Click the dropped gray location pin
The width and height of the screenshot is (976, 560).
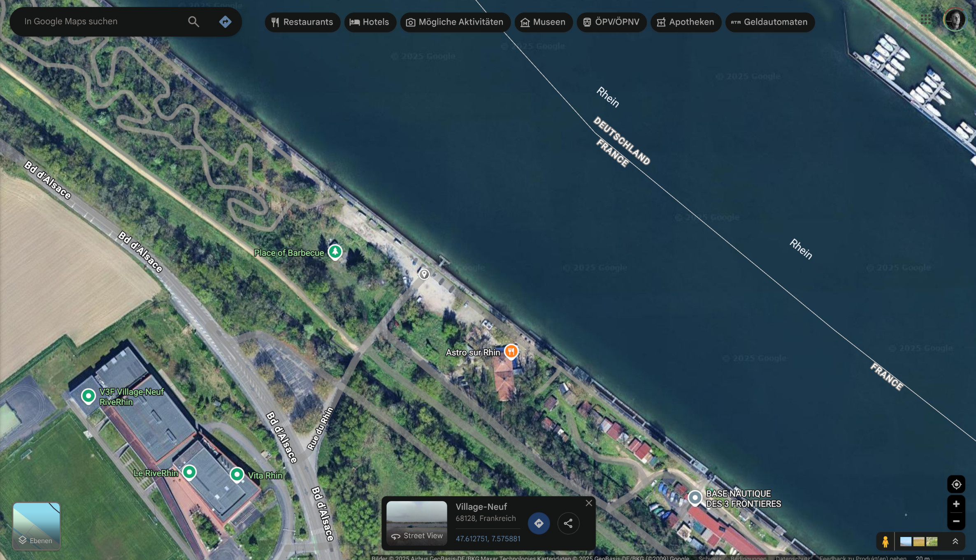[x=424, y=274]
